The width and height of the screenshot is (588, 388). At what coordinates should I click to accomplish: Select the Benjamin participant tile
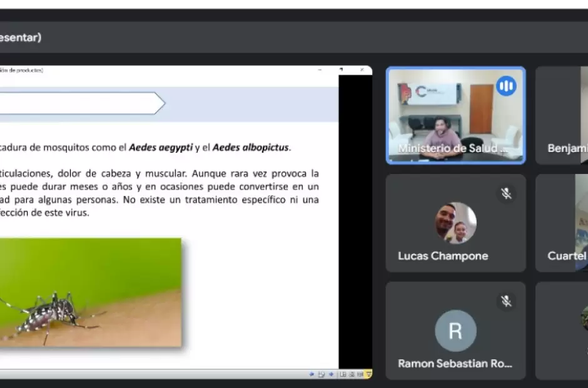563,116
